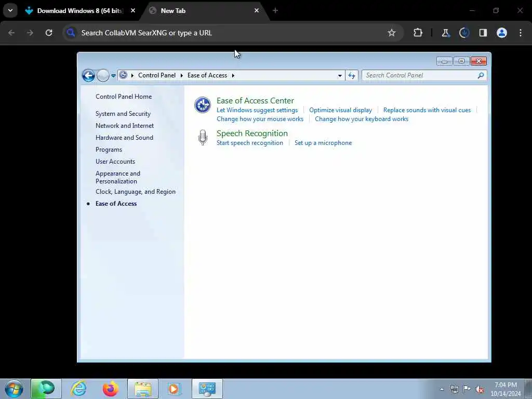This screenshot has height=399, width=532.
Task: Open Clock, Language, and Region category
Action: click(136, 192)
